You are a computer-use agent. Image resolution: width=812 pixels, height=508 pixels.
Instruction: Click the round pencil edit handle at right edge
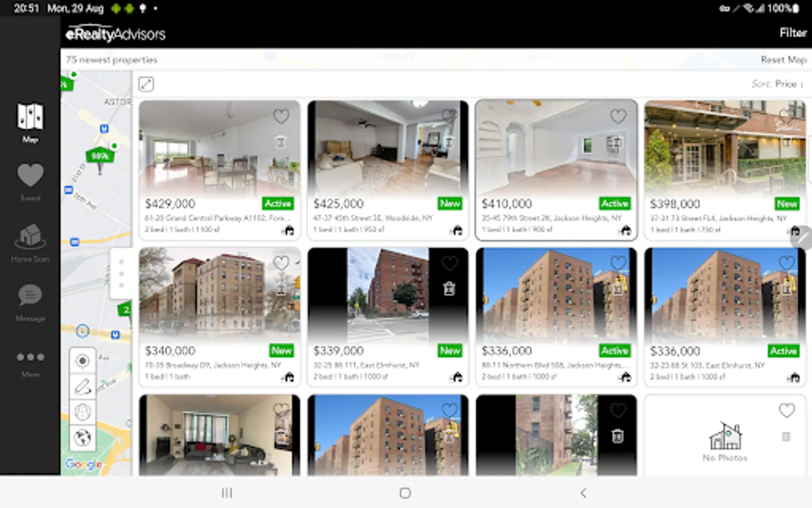(x=802, y=238)
